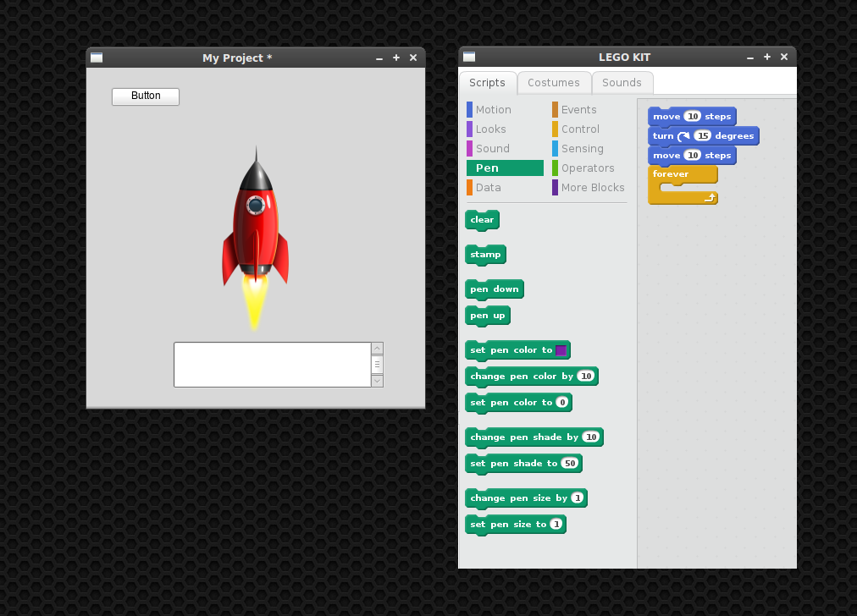This screenshot has height=616, width=857.
Task: Select the clear pen block
Action: (482, 220)
